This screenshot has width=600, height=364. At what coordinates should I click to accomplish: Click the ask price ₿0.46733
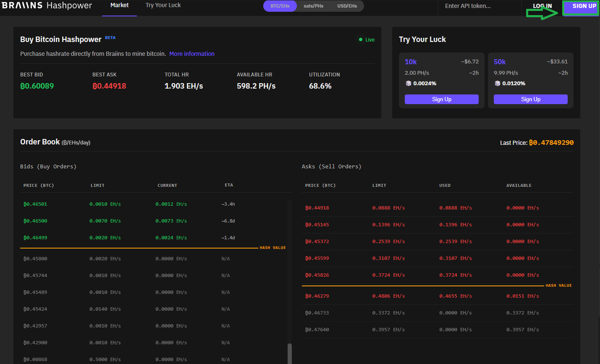[317, 313]
